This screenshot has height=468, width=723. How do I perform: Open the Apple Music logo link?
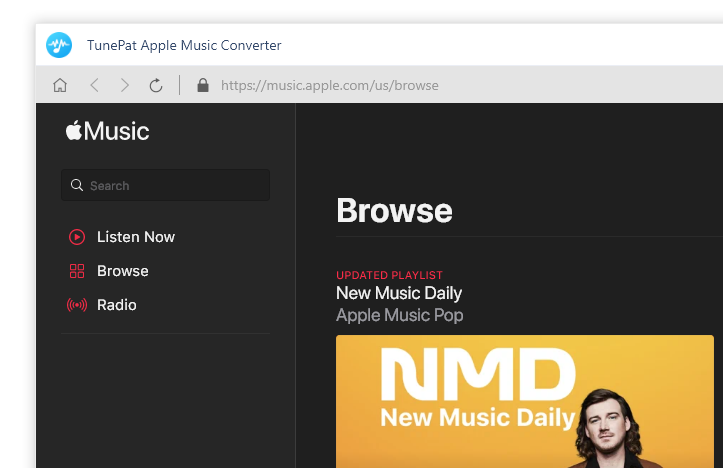coord(107,131)
